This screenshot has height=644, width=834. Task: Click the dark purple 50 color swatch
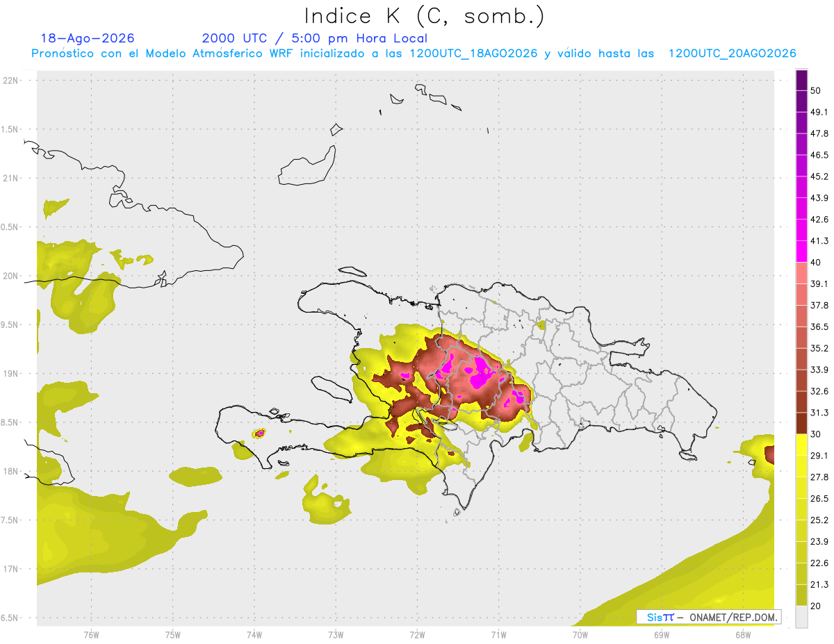click(x=801, y=81)
